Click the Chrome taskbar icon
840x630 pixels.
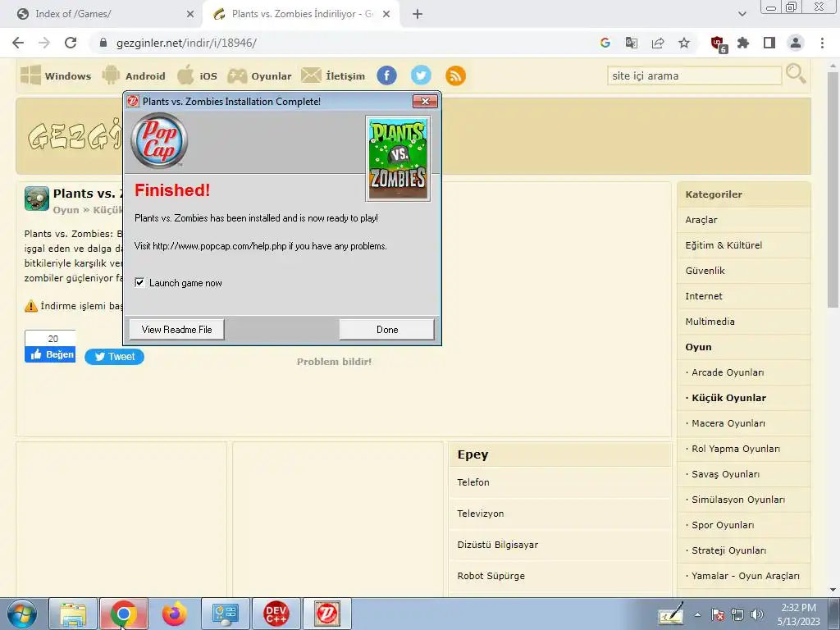click(x=124, y=614)
